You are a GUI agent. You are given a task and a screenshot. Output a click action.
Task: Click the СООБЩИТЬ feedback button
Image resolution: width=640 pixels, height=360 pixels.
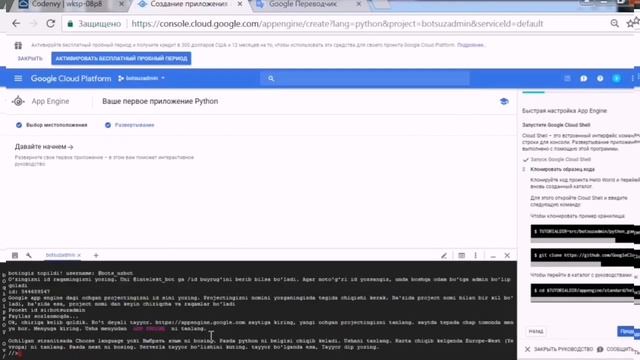tap(616, 349)
